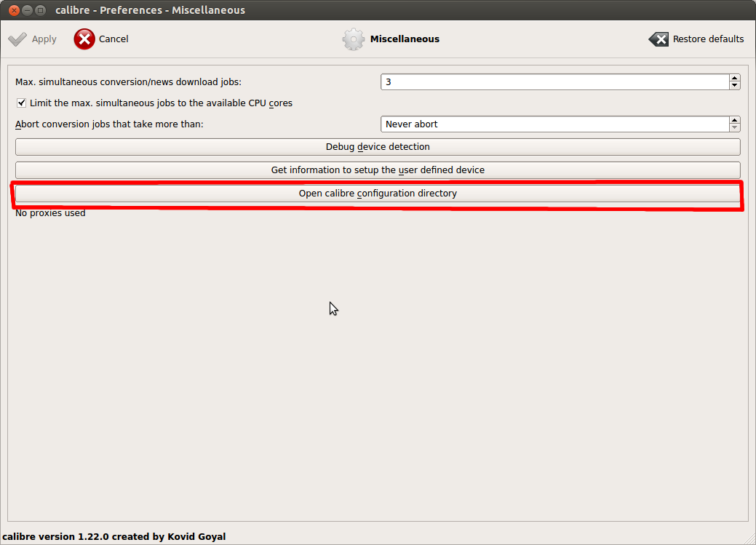Decrease max simultaneous jobs with down arrow

coord(734,86)
